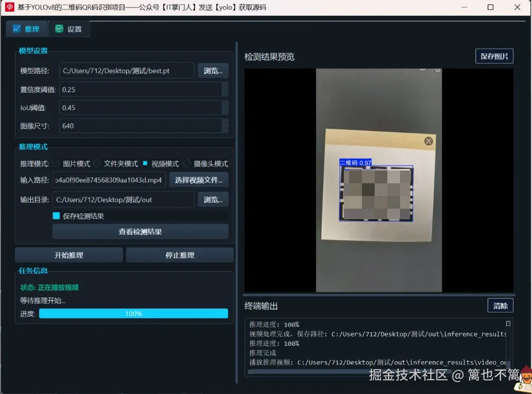Click the terminal line 推理完成
Viewport: 532px width, 394px height.
[x=263, y=353]
